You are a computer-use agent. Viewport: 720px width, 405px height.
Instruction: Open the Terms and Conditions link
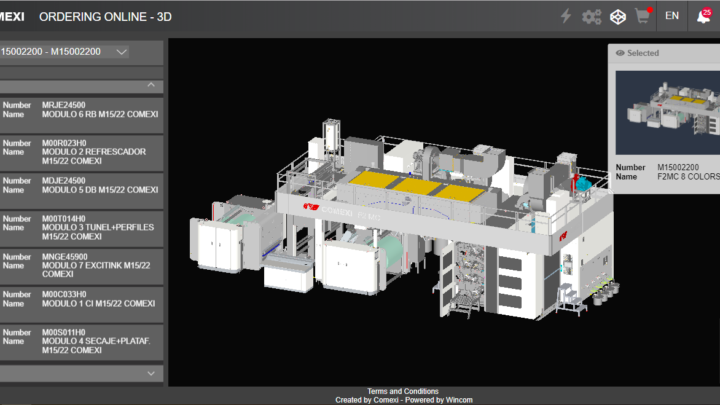coord(402,391)
